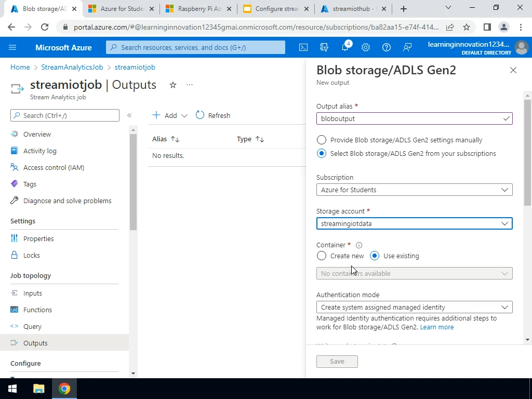The width and height of the screenshot is (532, 399).
Task: Switch to Raspberry Pi Azure tab
Action: (198, 9)
